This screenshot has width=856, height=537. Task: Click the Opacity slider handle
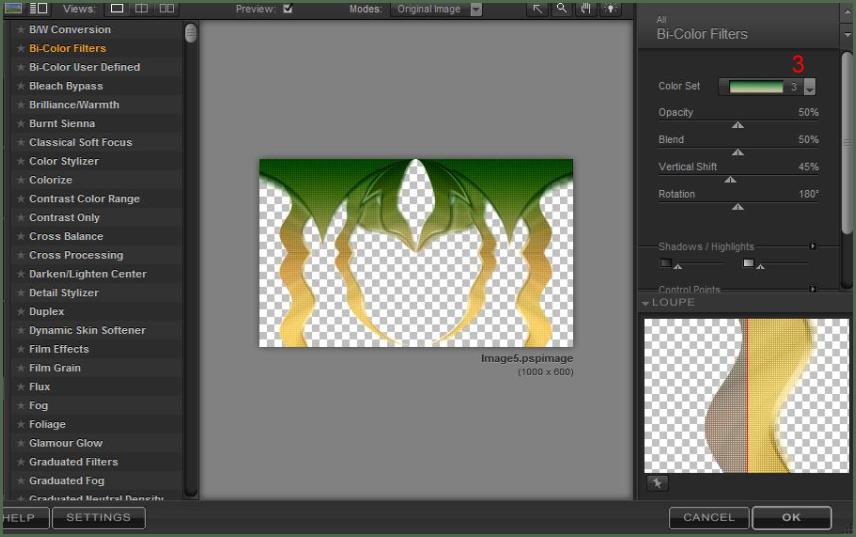(x=738, y=125)
